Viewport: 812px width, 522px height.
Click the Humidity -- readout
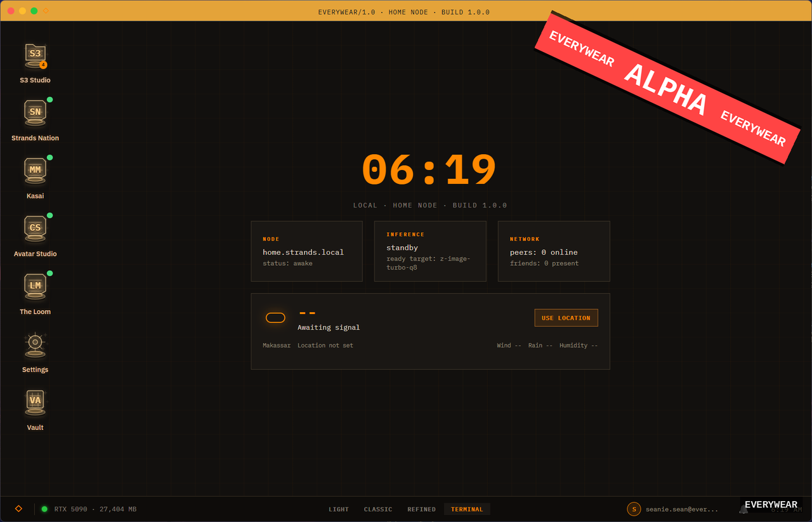pos(579,346)
